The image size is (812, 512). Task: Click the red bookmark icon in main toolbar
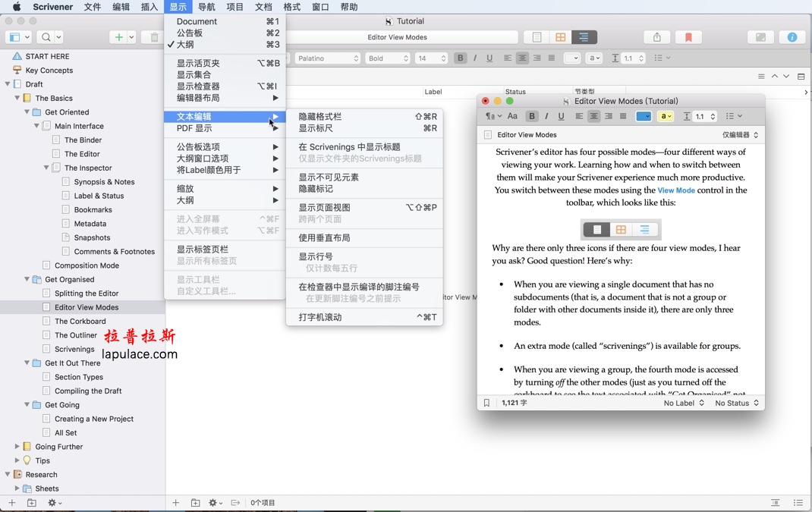tap(688, 37)
